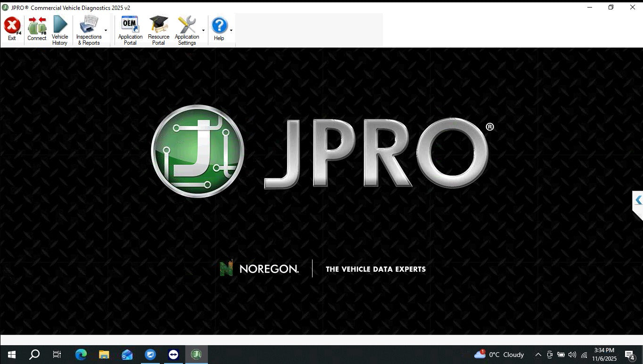The height and width of the screenshot is (364, 643).
Task: Open Application Settings tools icon
Action: tap(187, 27)
